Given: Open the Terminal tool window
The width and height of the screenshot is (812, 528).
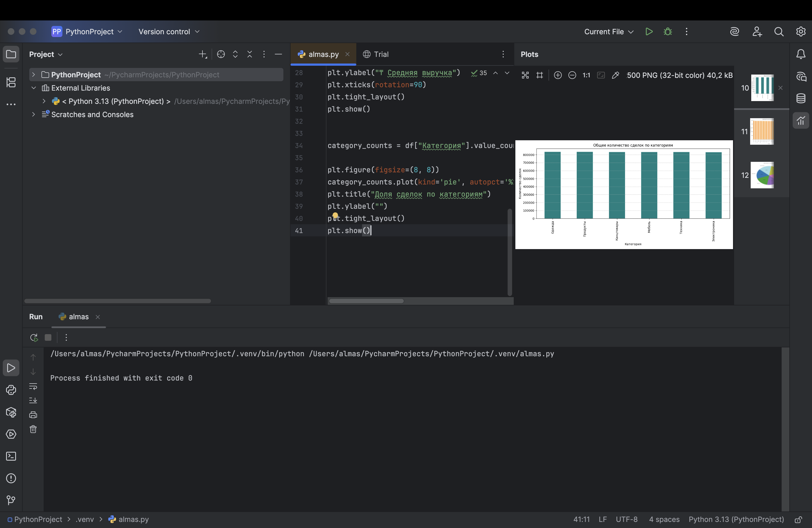Looking at the screenshot, I should 11,456.
